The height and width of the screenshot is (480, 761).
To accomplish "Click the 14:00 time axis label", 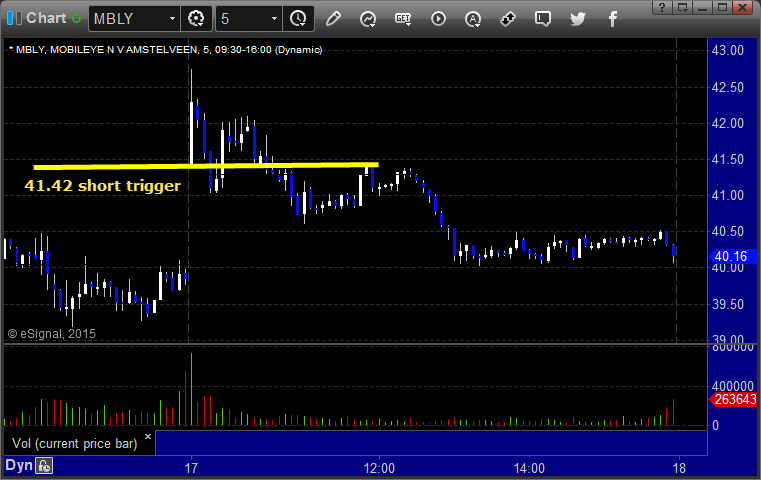I will click(x=529, y=468).
